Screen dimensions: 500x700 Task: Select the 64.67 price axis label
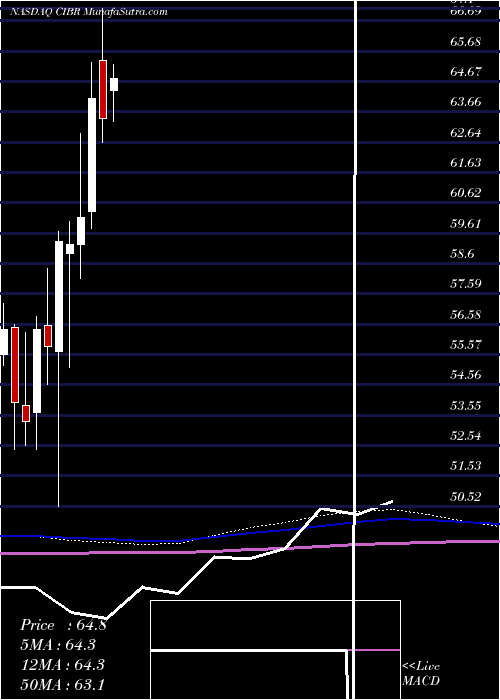[466, 72]
